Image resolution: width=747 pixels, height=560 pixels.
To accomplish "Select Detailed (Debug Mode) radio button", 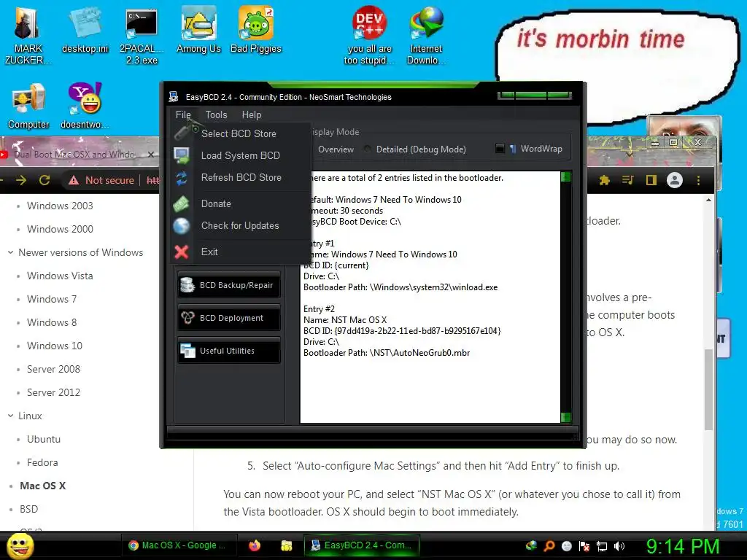I will [368, 149].
